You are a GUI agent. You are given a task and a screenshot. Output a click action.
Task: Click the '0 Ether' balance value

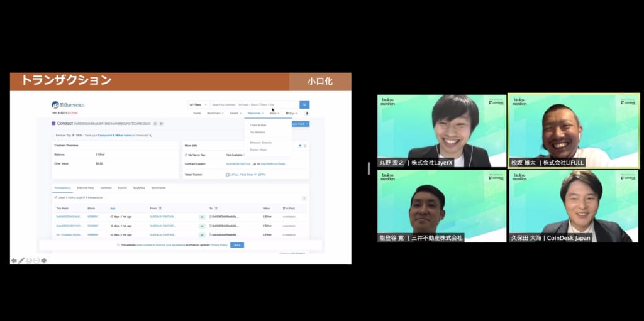point(100,155)
